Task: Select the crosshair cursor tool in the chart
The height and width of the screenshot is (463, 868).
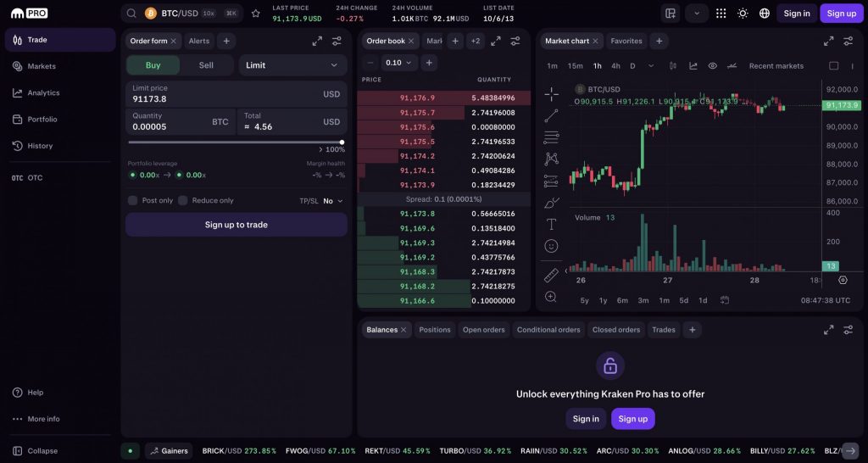Action: pos(551,94)
